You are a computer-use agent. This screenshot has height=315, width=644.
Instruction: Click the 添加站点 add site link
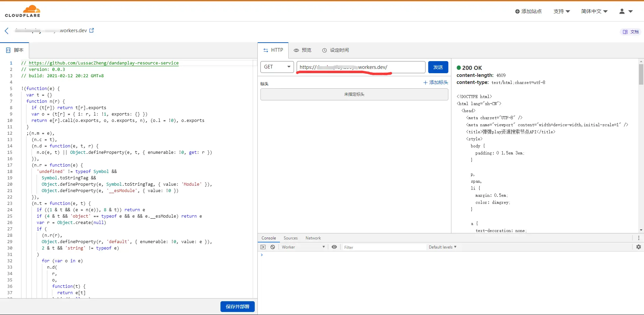529,11
